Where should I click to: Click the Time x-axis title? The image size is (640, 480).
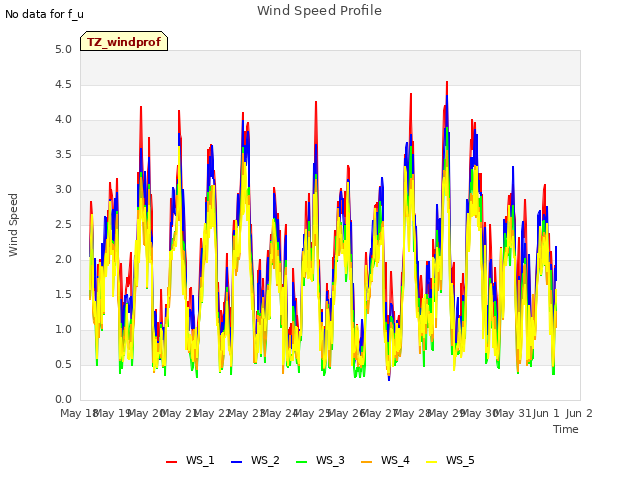(566, 429)
